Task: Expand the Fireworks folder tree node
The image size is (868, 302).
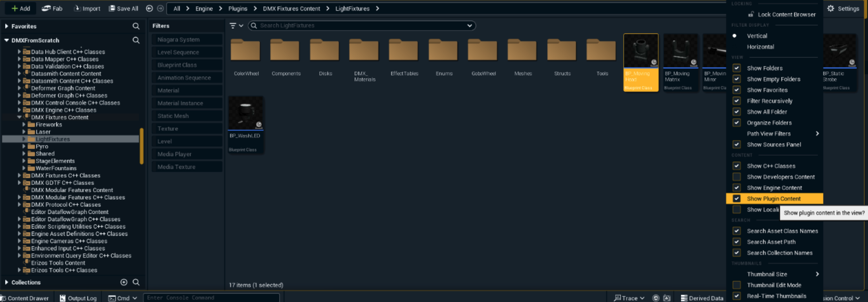Action: (24, 125)
